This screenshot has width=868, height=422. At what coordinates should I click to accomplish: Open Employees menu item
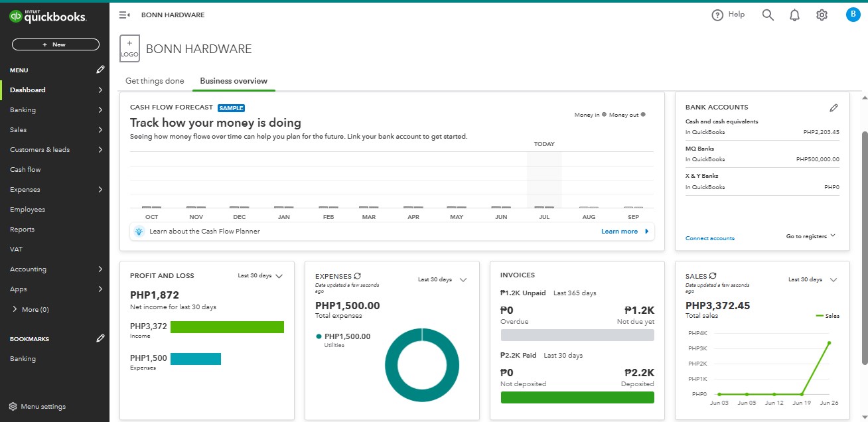27,210
